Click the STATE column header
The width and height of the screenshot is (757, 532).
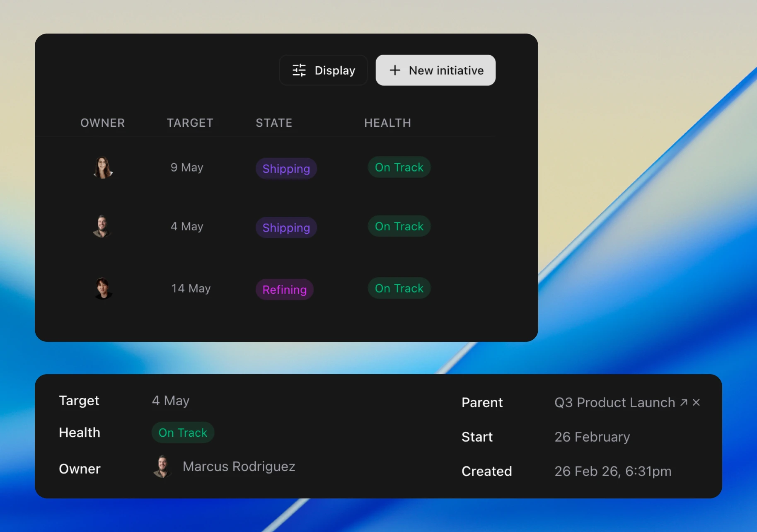[274, 123]
